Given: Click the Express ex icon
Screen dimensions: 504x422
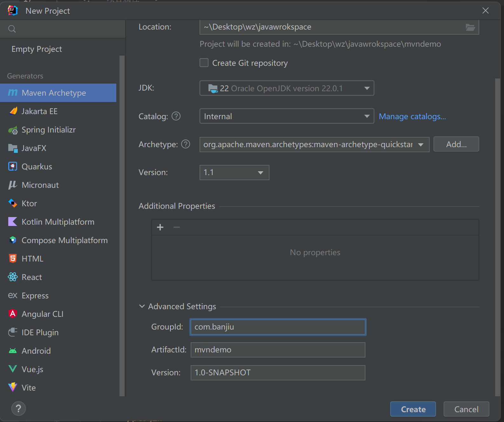Looking at the screenshot, I should click(13, 296).
